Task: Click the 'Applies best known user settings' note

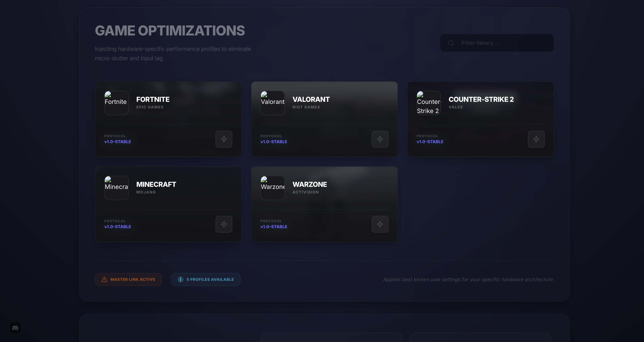Action: click(x=468, y=279)
